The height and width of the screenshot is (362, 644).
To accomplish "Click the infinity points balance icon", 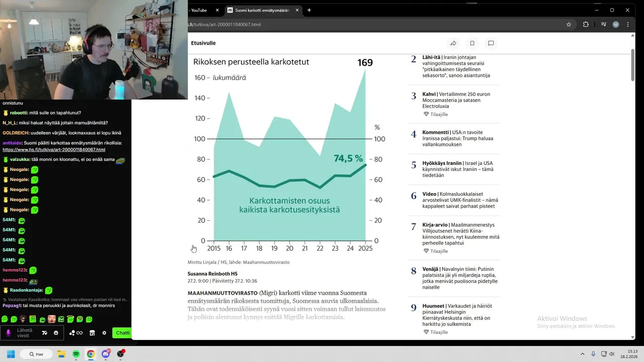I will 79,333.
